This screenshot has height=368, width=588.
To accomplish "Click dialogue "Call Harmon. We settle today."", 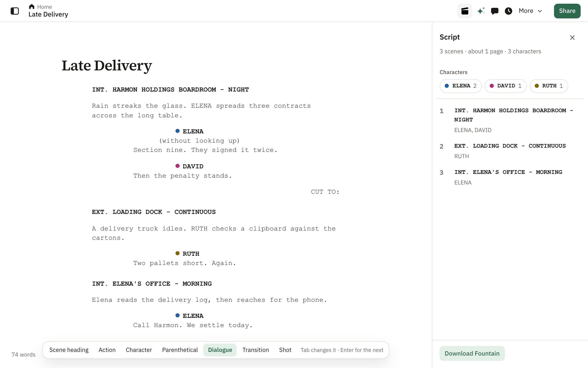I will [x=193, y=325].
